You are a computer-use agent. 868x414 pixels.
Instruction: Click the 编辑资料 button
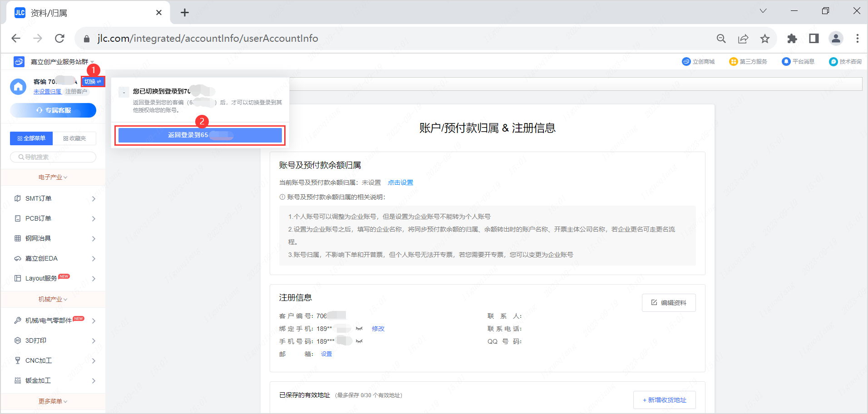[668, 303]
